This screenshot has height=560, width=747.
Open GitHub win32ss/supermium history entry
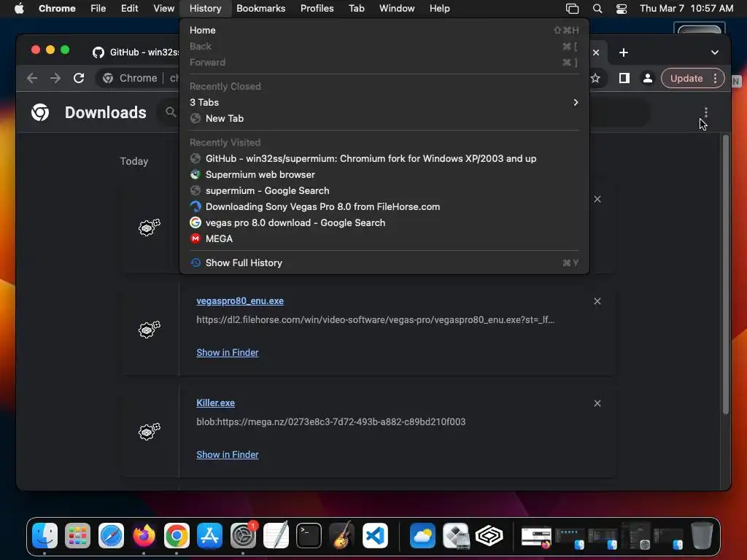point(384,158)
